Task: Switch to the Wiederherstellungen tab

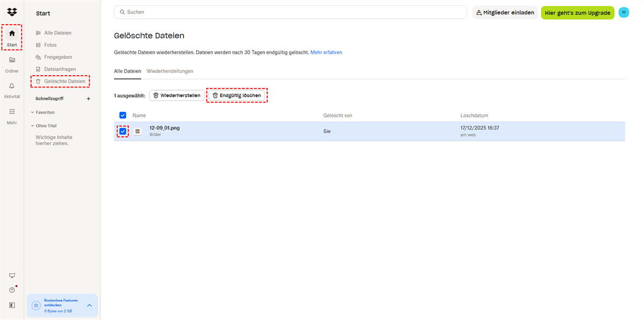Action: 170,71
